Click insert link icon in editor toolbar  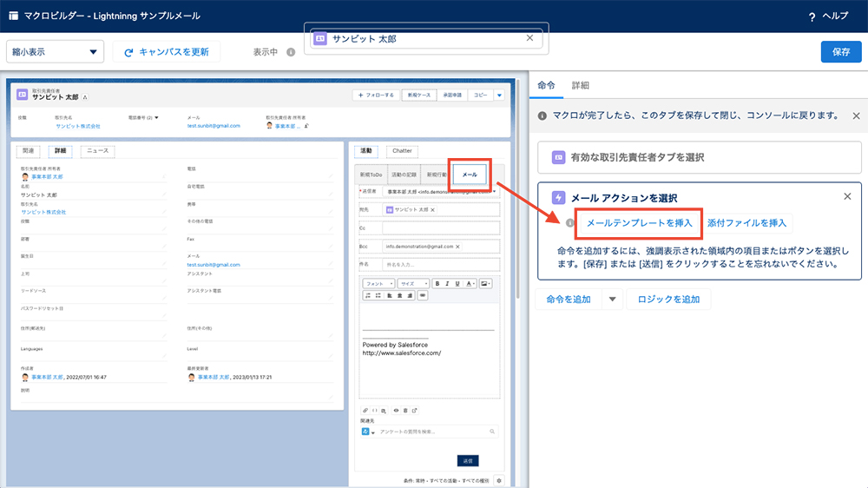423,296
